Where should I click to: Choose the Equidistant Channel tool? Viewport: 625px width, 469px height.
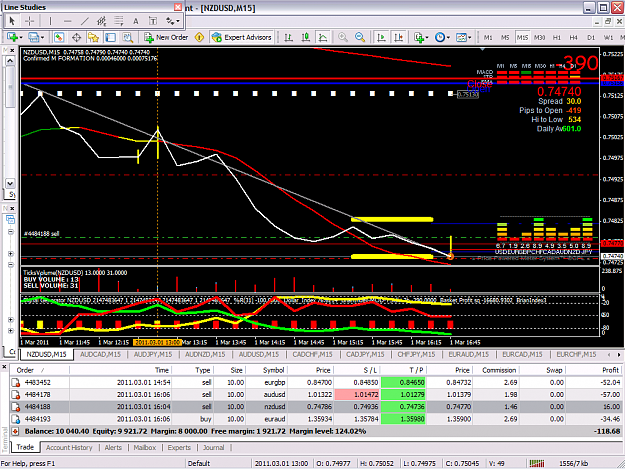click(x=102, y=21)
